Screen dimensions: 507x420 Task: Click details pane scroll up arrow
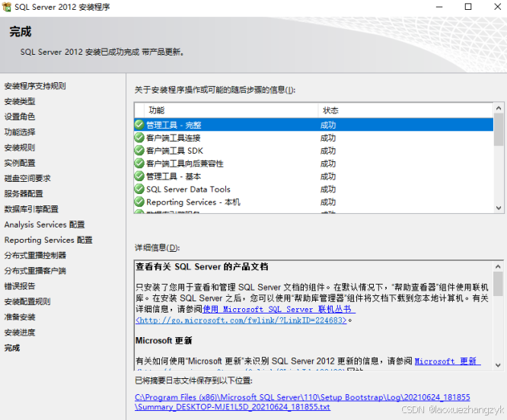tap(498, 266)
